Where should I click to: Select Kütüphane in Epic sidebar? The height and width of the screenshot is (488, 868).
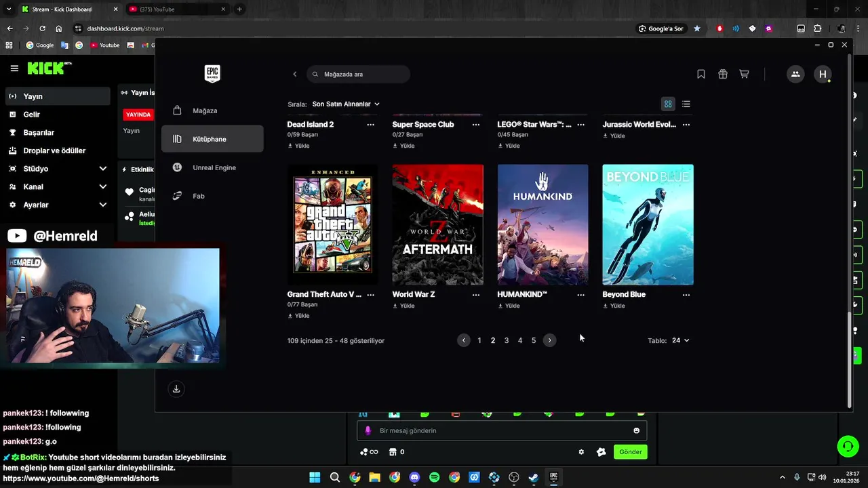212,139
